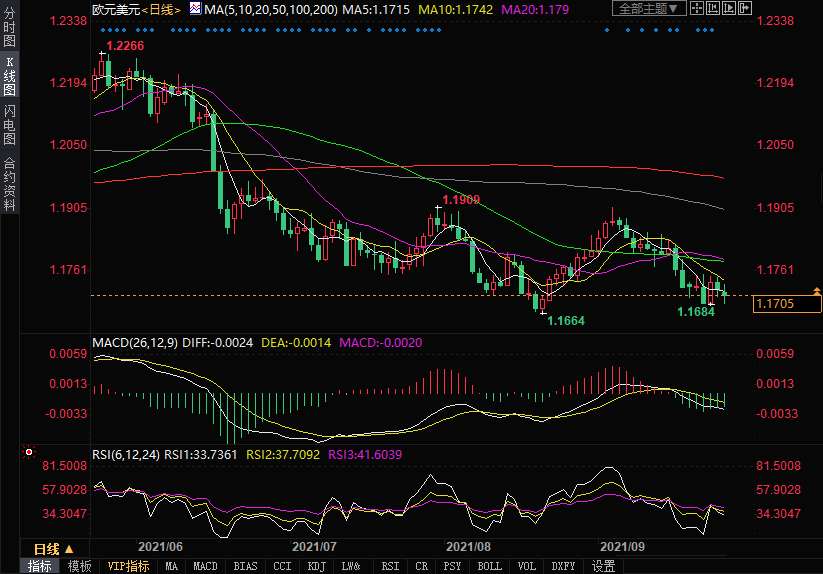Expand the 日线 period selector at bottom
Viewport: 823px width, 574px height.
(x=53, y=549)
